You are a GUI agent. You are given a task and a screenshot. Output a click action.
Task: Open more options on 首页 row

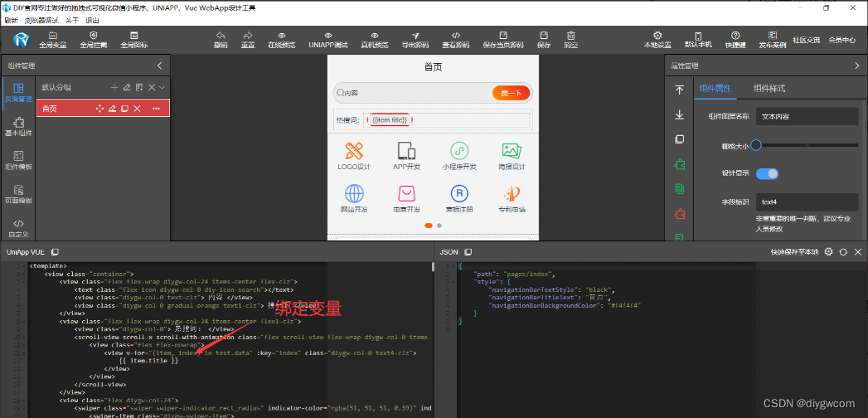(x=156, y=109)
